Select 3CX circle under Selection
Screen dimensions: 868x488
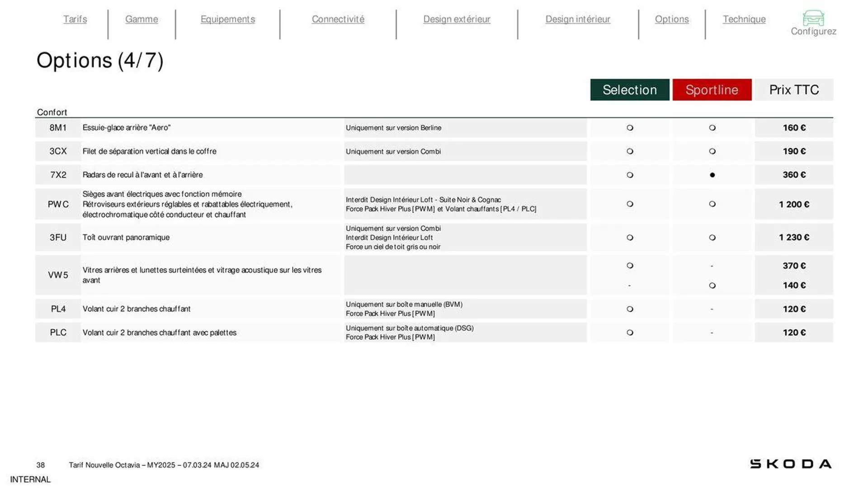630,151
